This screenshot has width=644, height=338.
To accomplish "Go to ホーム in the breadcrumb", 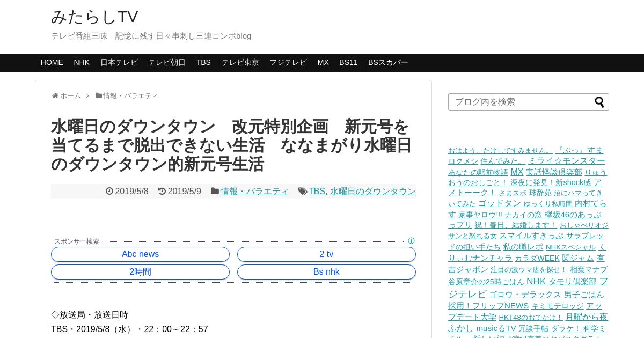I will (x=70, y=95).
